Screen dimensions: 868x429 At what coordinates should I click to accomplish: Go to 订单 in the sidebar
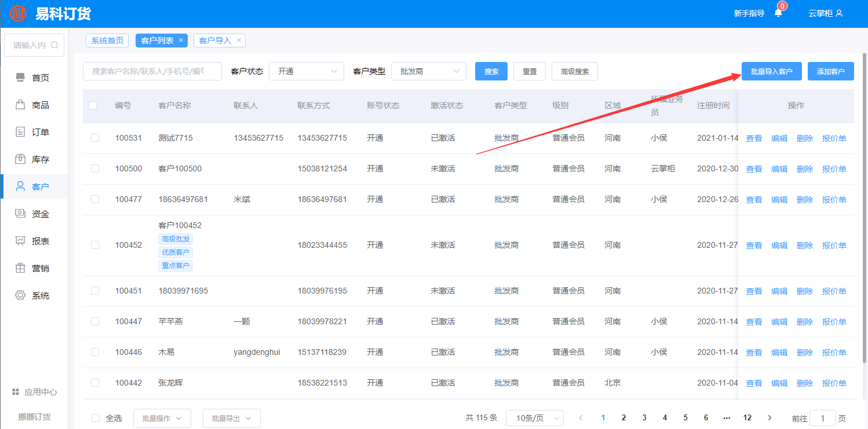click(x=34, y=132)
